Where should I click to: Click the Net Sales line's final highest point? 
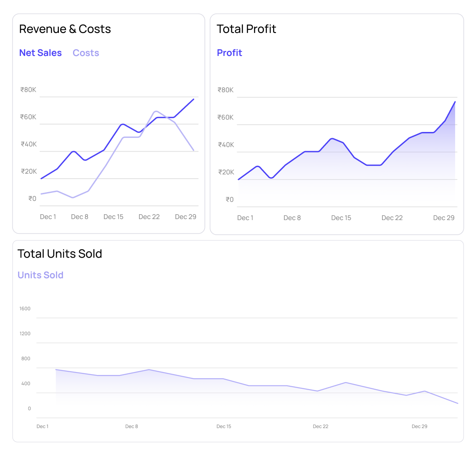tap(194, 99)
